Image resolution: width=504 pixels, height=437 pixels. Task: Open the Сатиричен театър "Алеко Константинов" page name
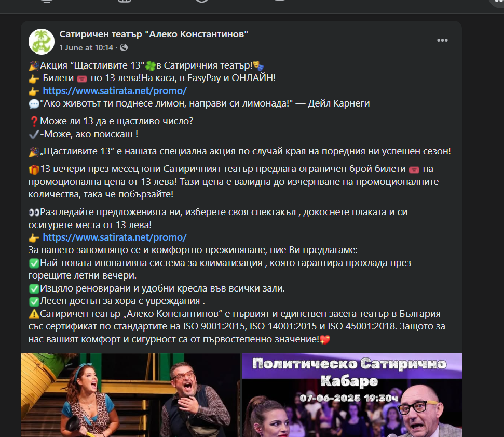[x=154, y=34]
